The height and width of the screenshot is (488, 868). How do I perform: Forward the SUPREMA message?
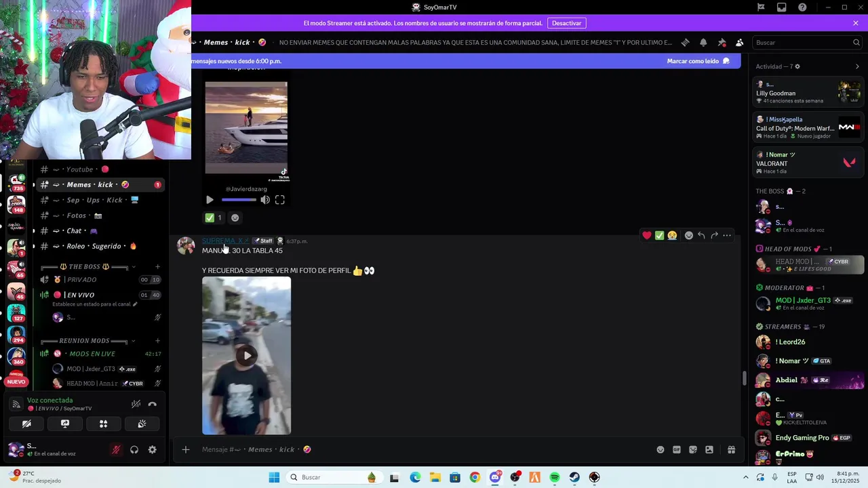[714, 235]
